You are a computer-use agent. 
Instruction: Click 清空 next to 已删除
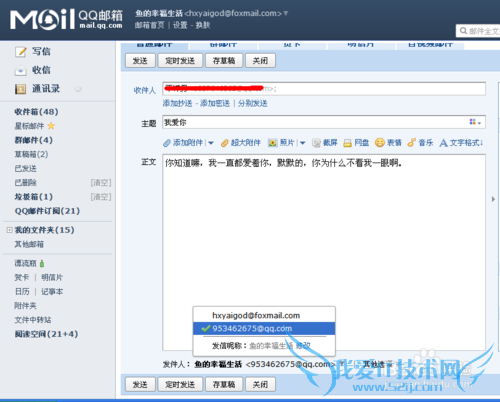click(x=101, y=183)
